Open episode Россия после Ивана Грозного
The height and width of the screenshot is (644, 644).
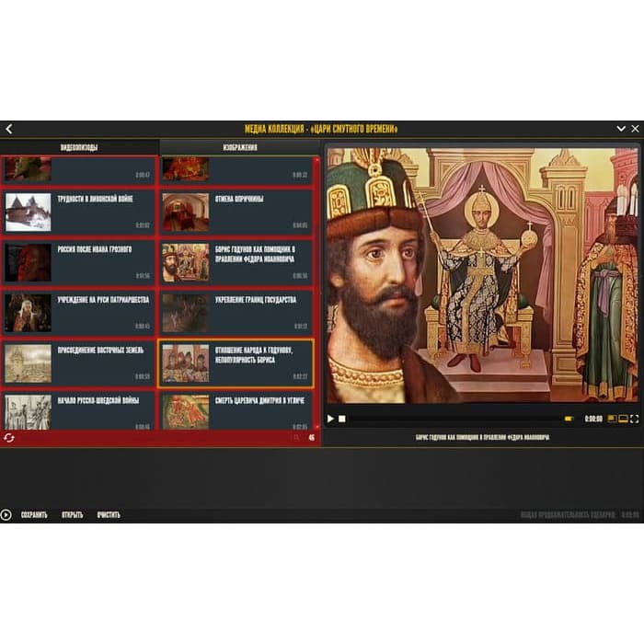tap(78, 263)
